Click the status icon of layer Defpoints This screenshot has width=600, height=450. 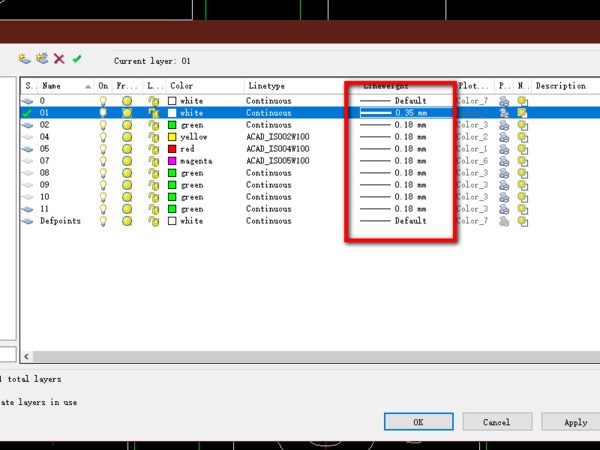[27, 221]
